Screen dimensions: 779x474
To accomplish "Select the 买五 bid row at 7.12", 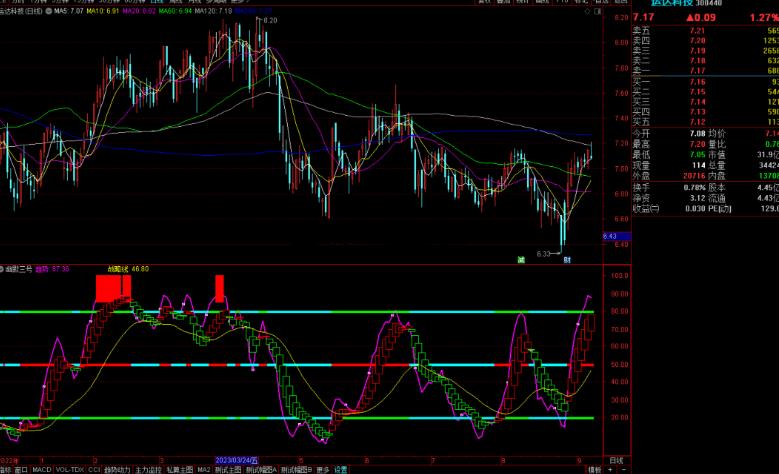I will point(705,122).
